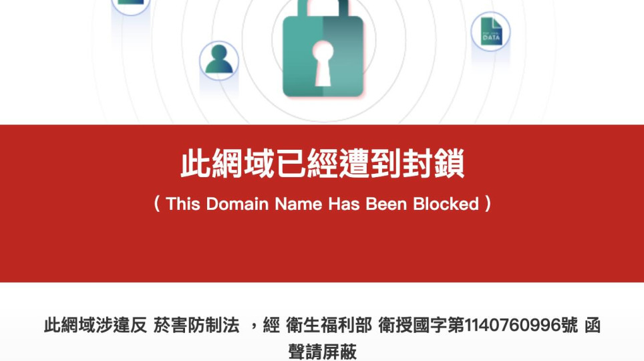Click the character 函 at line end
The image size is (644, 361).
593,325
